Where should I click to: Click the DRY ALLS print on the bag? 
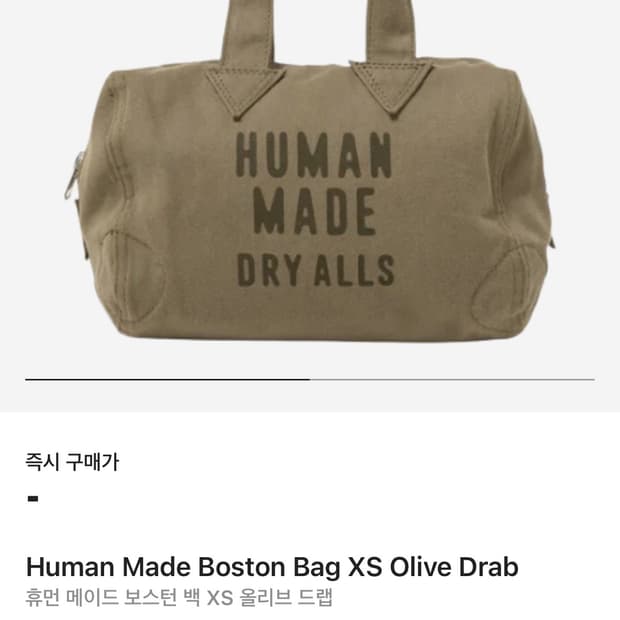tap(316, 270)
